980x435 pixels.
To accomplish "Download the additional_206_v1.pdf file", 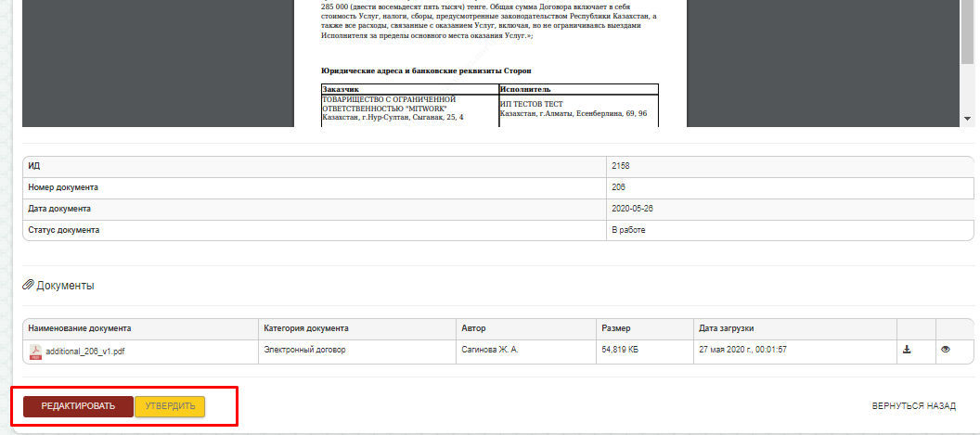I will [x=907, y=350].
